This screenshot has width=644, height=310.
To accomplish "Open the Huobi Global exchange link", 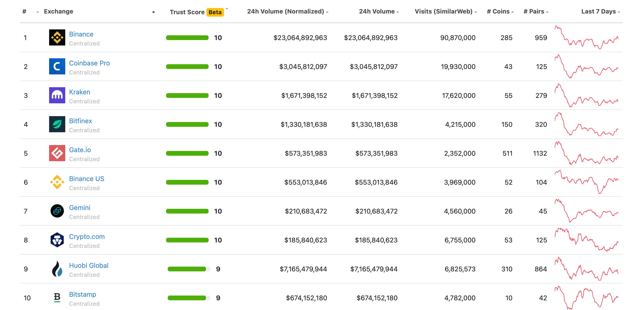I will click(x=89, y=265).
